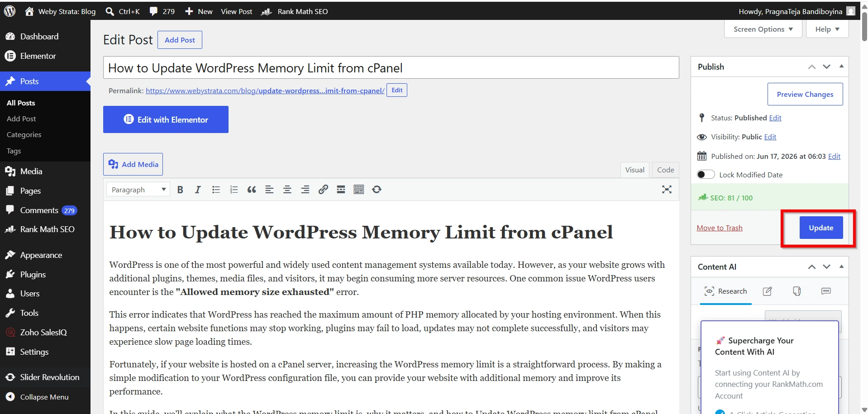The width and height of the screenshot is (868, 414).
Task: Switch to the Code editor tab
Action: [x=665, y=170]
